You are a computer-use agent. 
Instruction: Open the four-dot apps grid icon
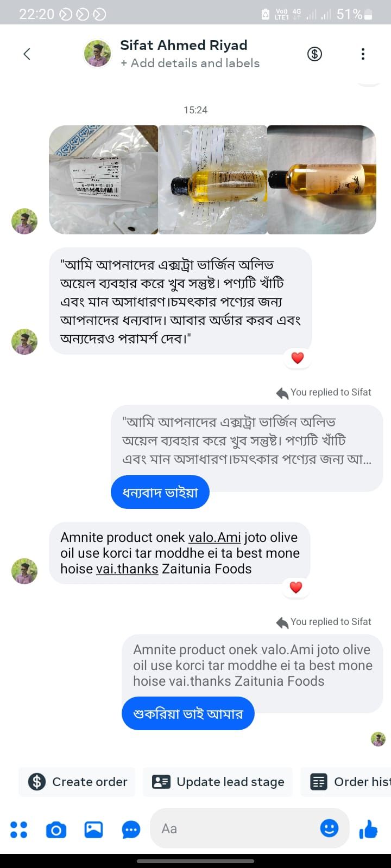point(19,829)
